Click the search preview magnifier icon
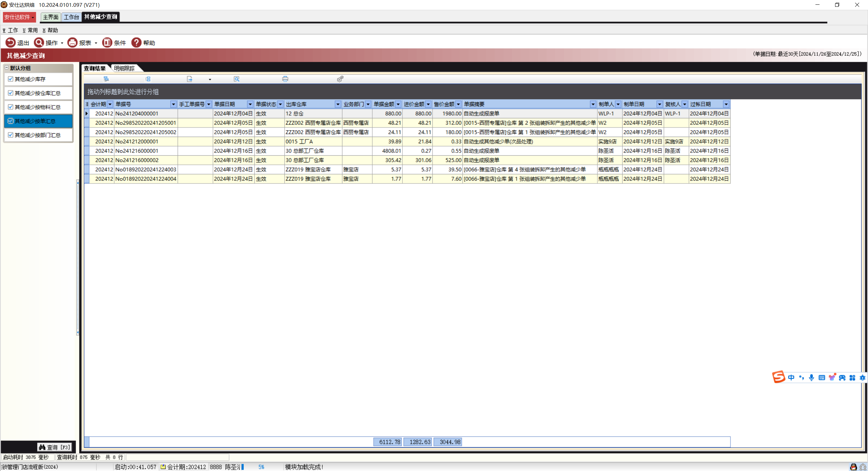The image size is (868, 471). click(237, 79)
